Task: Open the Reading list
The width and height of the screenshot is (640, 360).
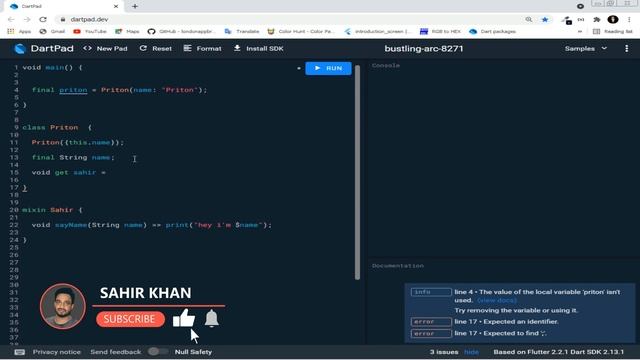Action: (613, 31)
